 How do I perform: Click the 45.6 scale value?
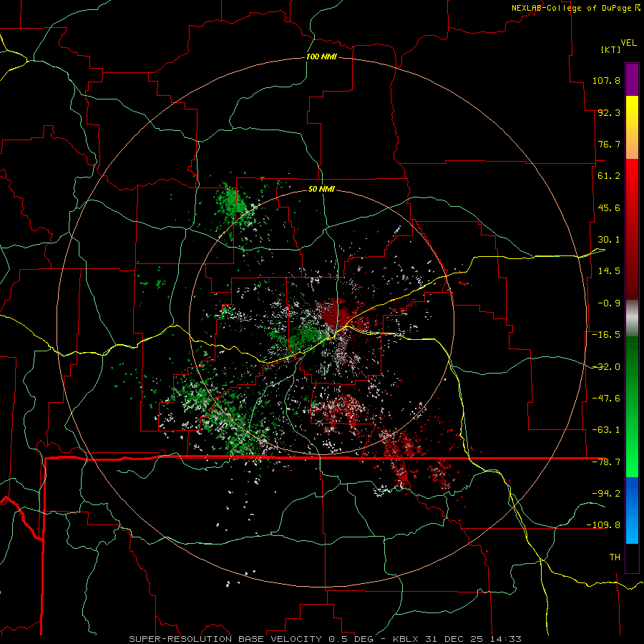coord(609,208)
